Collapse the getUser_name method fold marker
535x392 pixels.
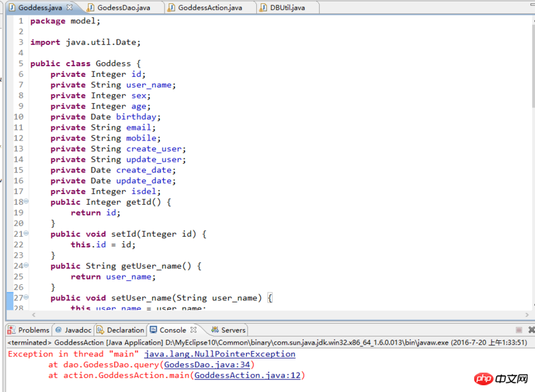pyautogui.click(x=26, y=266)
